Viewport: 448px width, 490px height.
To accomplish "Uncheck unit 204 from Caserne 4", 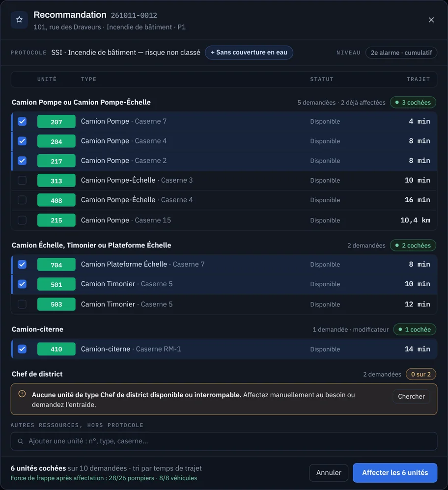I will pos(22,141).
